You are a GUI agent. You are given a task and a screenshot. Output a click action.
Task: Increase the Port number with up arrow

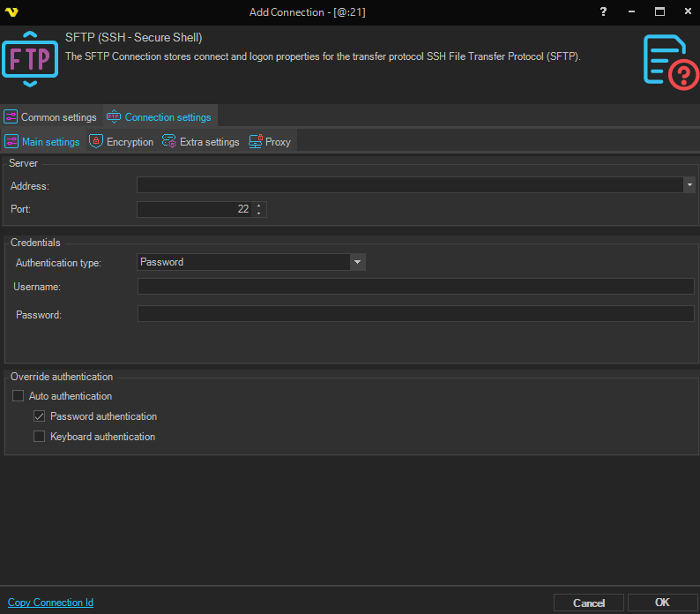coord(258,206)
